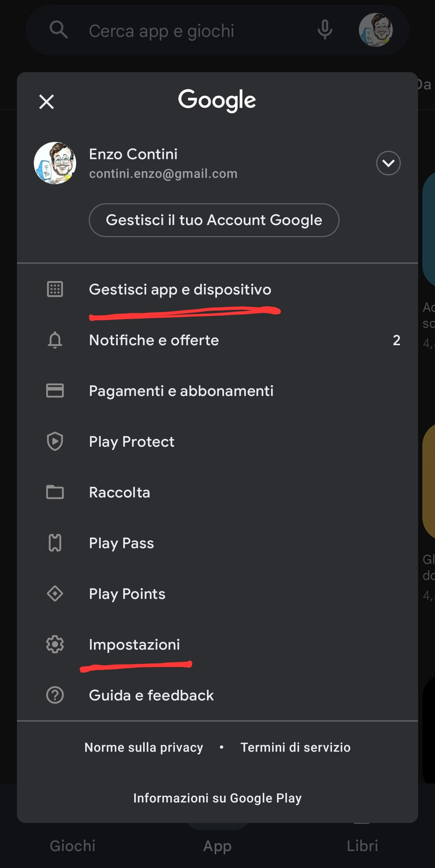Open Gestisci app e dispositivo grid icon
Screen dimensions: 435x868
[55, 289]
